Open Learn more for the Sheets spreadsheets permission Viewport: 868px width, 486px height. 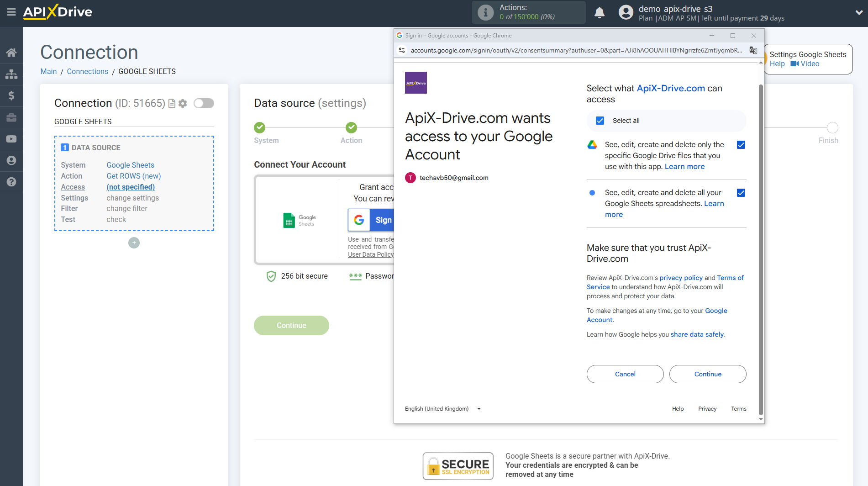(x=665, y=209)
